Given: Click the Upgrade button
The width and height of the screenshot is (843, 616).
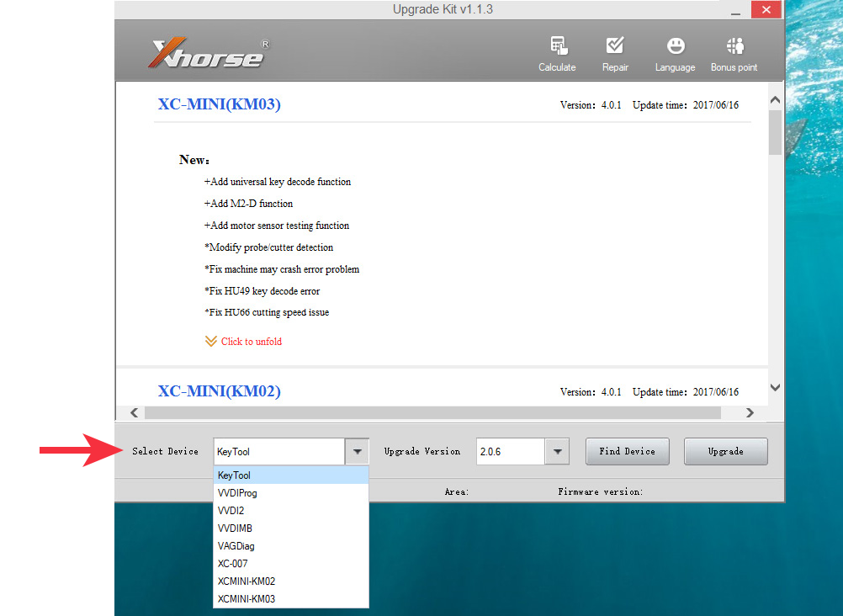Looking at the screenshot, I should click(x=726, y=451).
